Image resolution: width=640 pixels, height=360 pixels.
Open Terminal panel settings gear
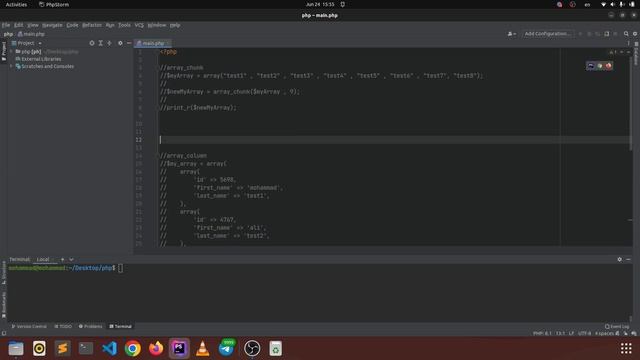pyautogui.click(x=620, y=260)
